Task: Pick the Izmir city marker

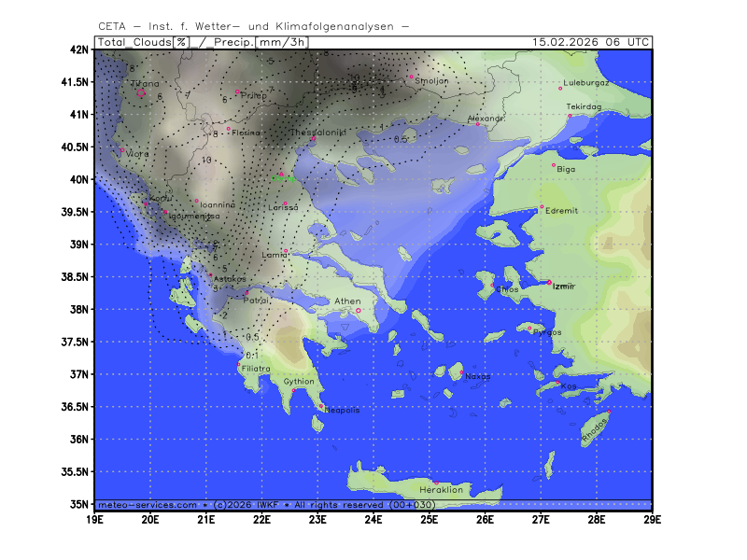Action: point(549,282)
